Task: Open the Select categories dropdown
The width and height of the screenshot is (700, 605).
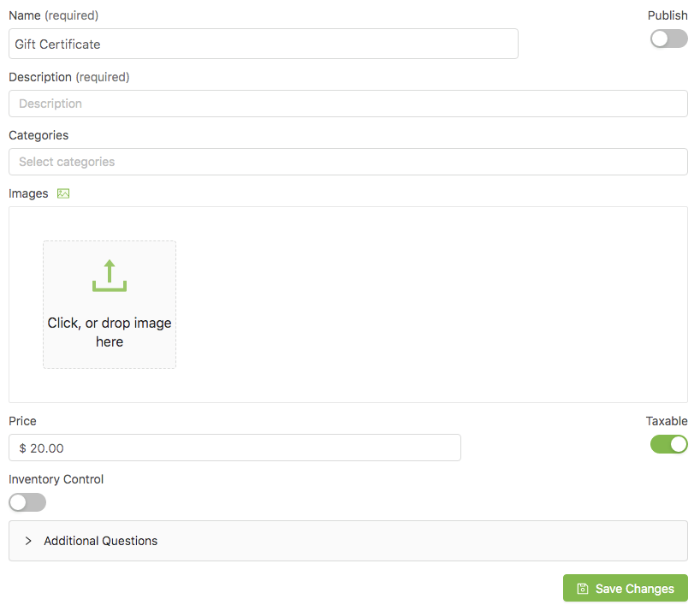Action: (x=347, y=162)
